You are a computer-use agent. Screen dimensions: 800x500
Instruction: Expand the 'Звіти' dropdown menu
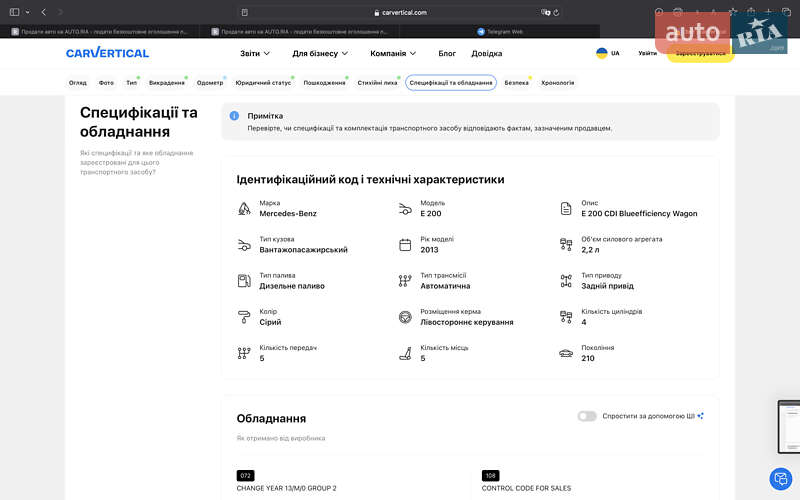click(256, 53)
